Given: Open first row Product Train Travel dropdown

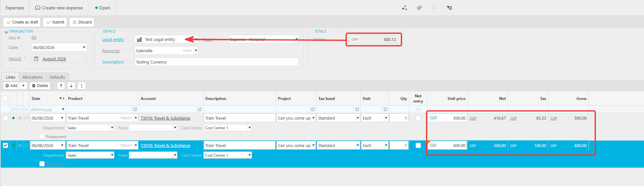Looking at the screenshot, I should pyautogui.click(x=136, y=118).
